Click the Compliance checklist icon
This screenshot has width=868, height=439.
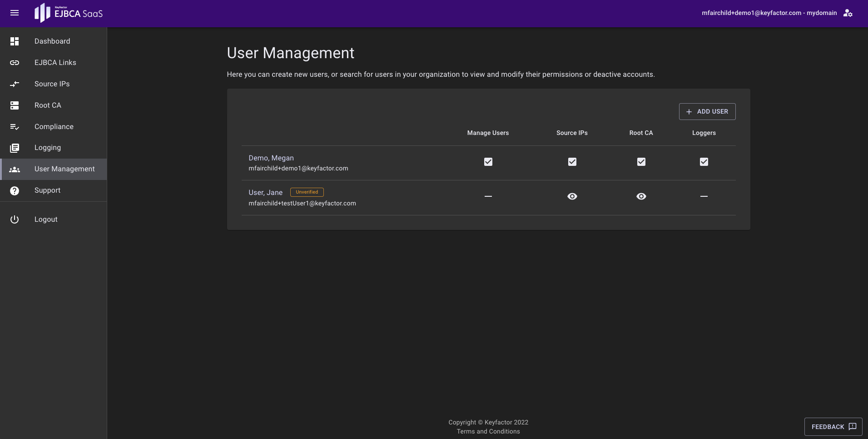15,127
